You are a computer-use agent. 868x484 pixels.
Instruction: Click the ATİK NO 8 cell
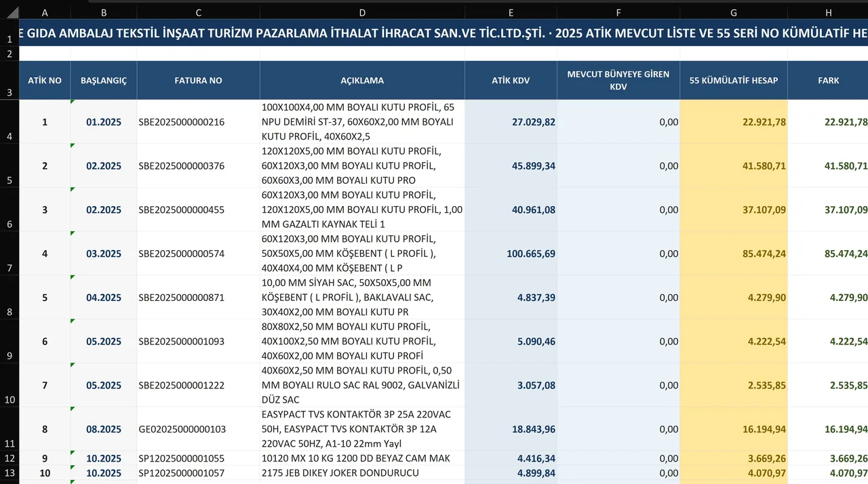pyautogui.click(x=45, y=429)
